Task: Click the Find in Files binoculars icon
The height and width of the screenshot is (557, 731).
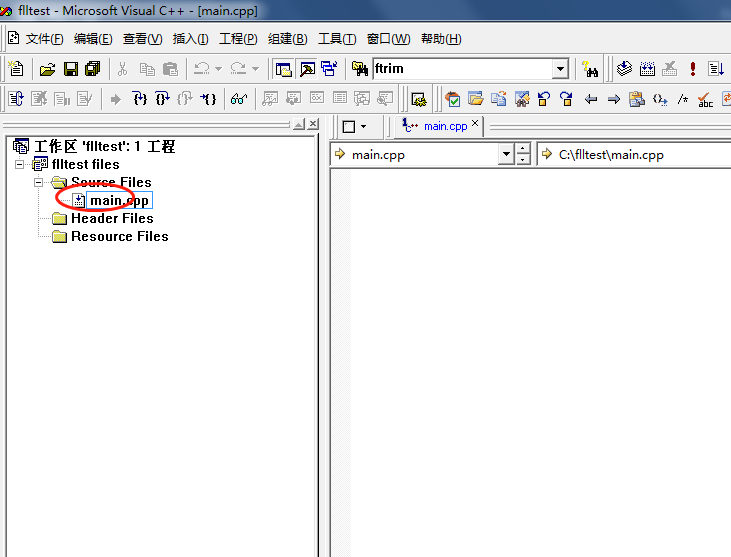Action: tap(359, 69)
